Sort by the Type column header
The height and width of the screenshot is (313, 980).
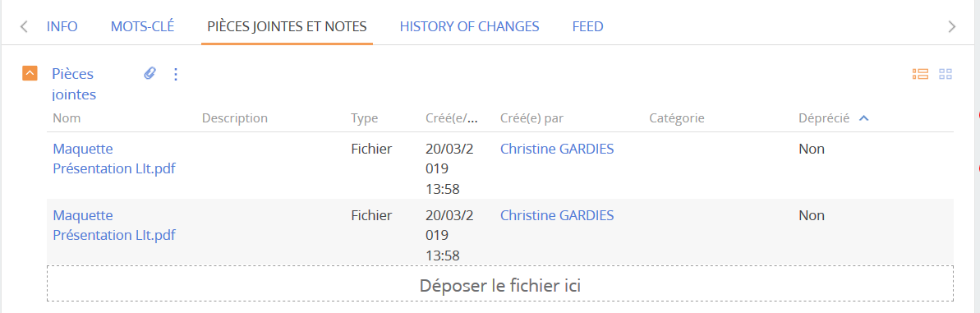365,118
